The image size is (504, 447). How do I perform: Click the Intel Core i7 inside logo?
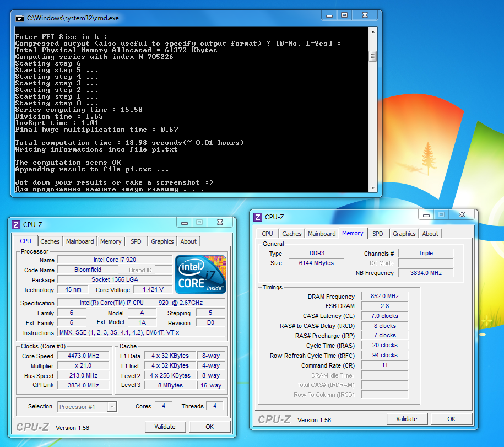pyautogui.click(x=200, y=274)
